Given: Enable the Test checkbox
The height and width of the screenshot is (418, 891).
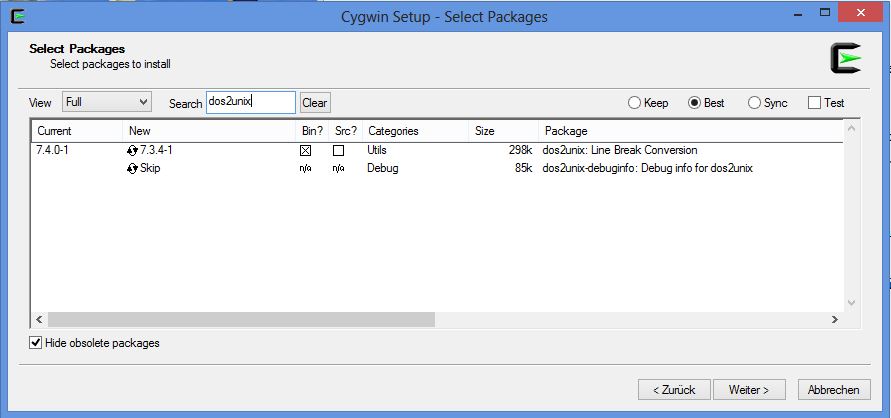Looking at the screenshot, I should [x=814, y=103].
